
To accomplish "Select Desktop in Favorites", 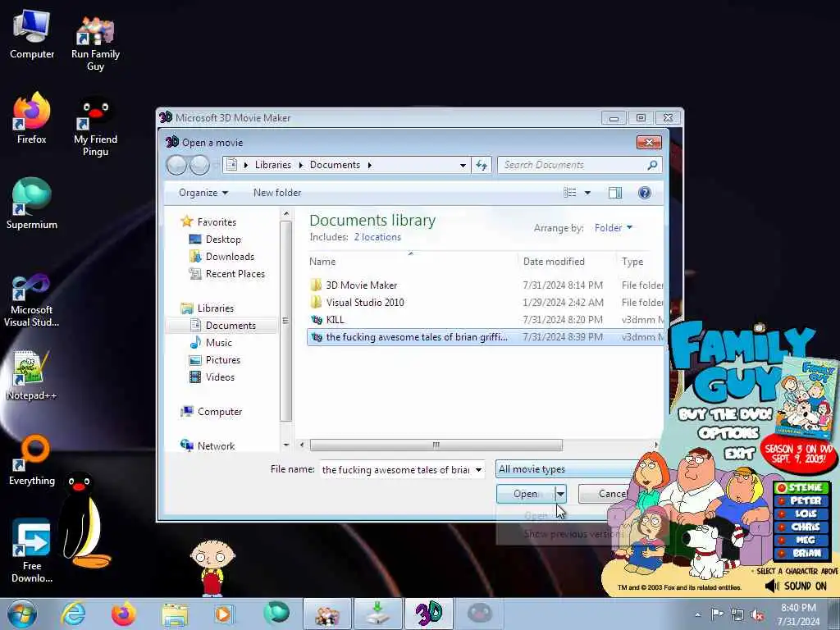I will click(x=223, y=240).
